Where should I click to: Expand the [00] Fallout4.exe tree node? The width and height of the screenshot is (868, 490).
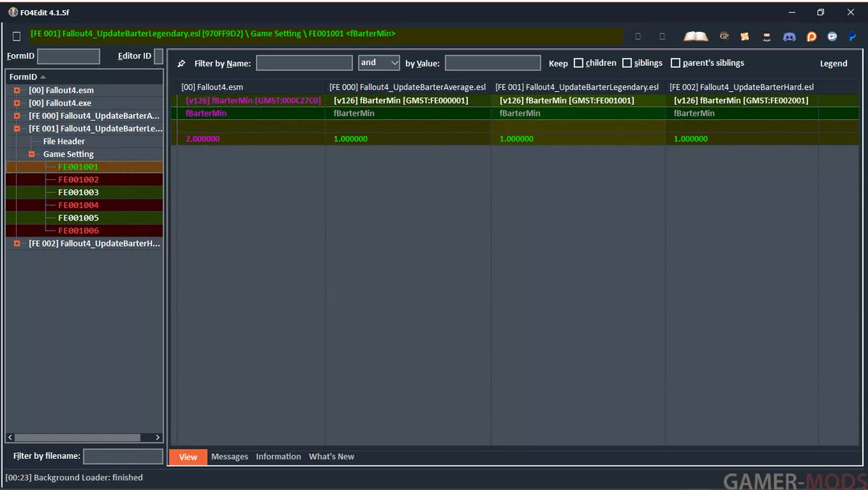[x=17, y=103]
